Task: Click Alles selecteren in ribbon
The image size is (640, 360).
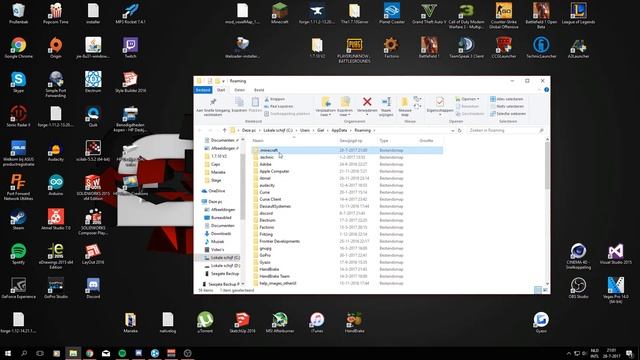Action: (507, 99)
